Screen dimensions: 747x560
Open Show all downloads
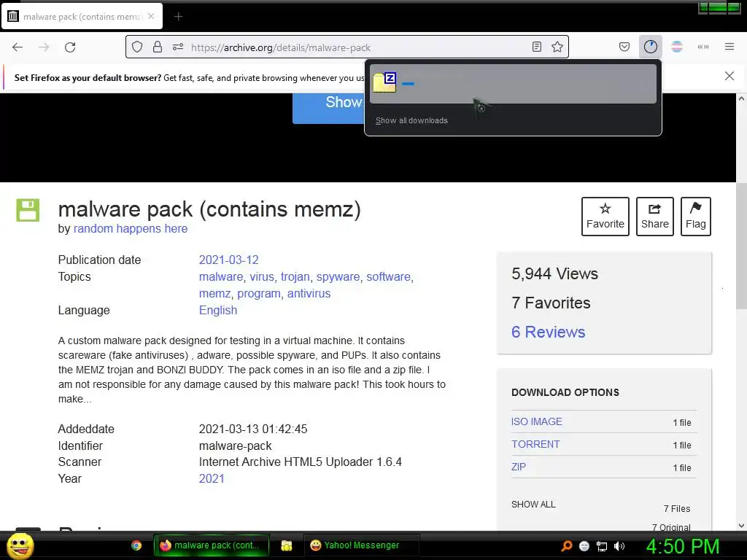tap(411, 120)
